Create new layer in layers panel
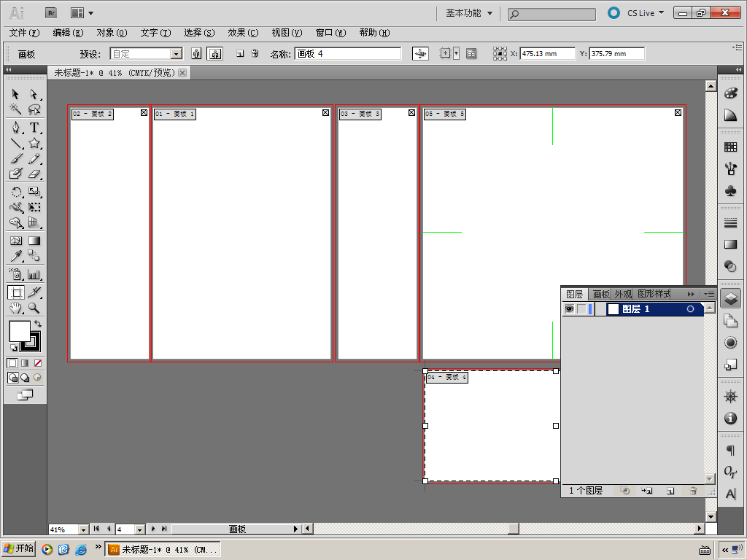Image resolution: width=747 pixels, height=560 pixels. pyautogui.click(x=670, y=491)
